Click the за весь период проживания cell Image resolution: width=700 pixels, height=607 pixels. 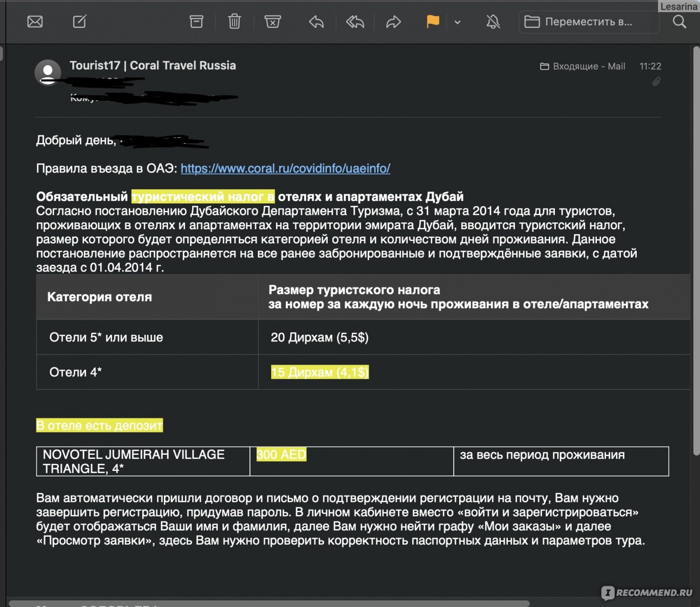tap(561, 461)
